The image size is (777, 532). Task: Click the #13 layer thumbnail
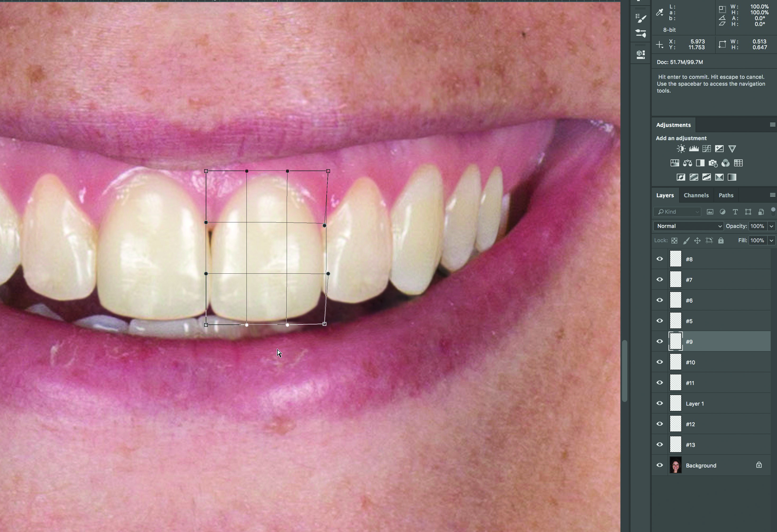(x=675, y=445)
